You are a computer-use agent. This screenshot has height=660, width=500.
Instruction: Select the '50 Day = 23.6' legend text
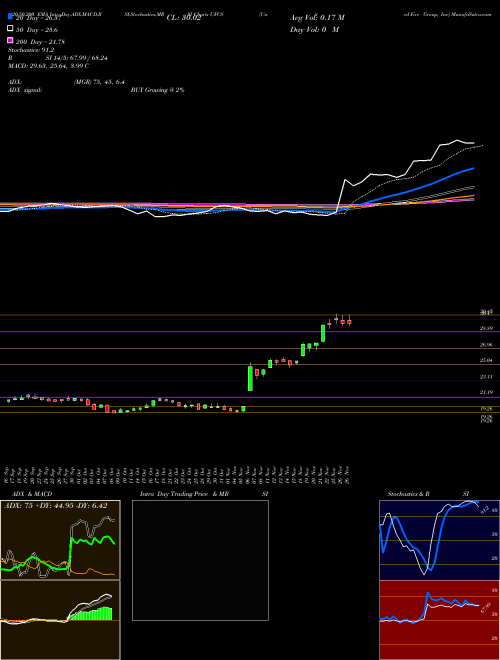point(38,30)
